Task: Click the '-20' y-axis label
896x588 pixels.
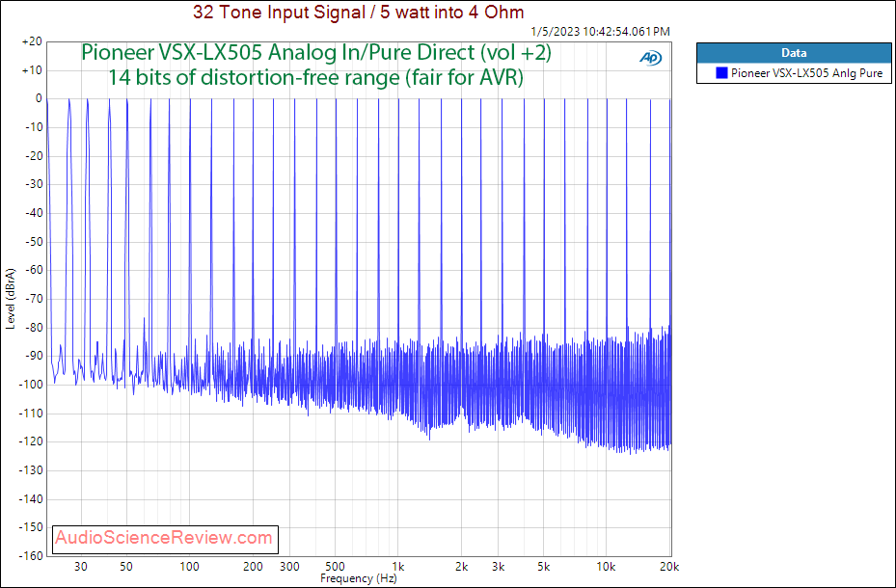Action: [34, 156]
